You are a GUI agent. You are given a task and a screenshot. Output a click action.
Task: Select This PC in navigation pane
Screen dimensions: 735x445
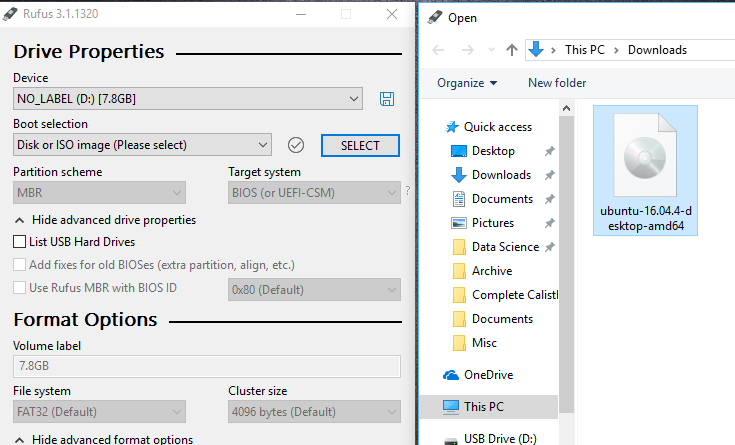488,407
